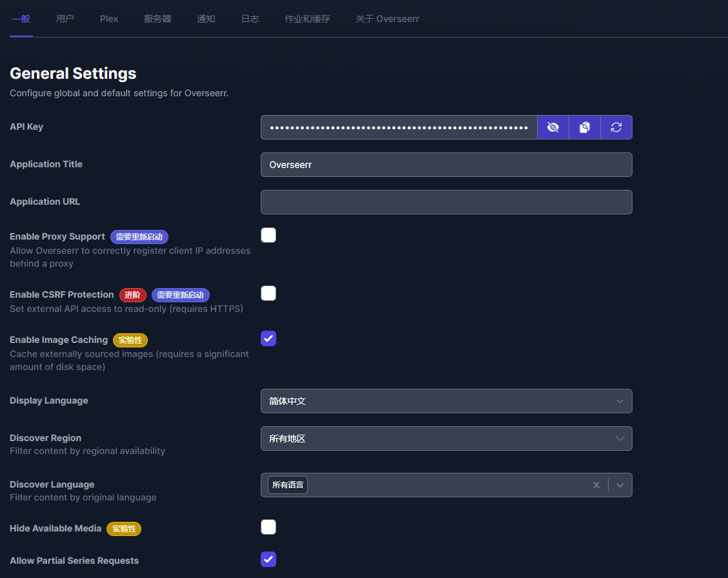728x578 pixels.
Task: Disable Image Caching checkbox
Action: coord(268,338)
